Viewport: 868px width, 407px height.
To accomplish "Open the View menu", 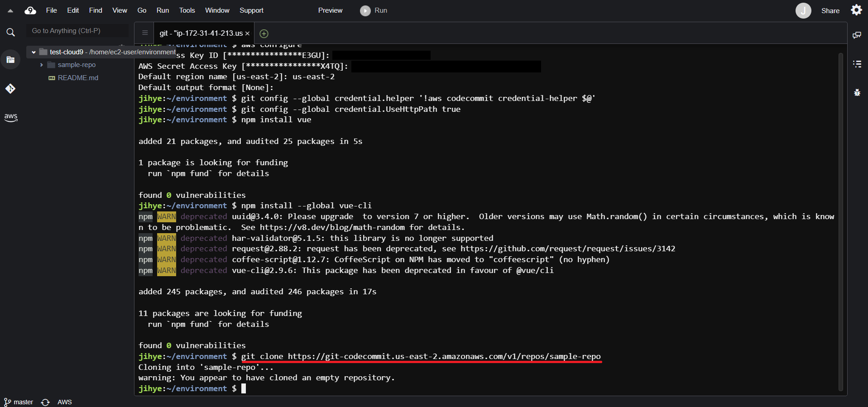I will pyautogui.click(x=120, y=10).
